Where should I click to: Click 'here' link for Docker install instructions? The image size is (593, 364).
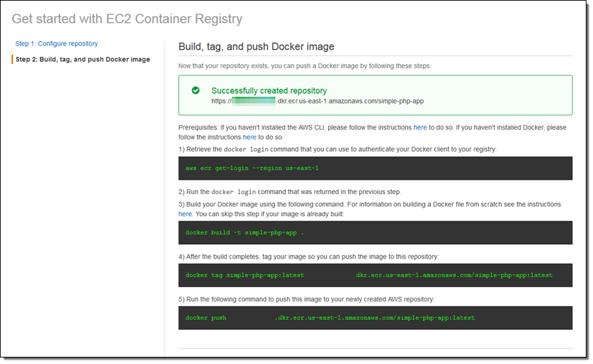click(x=249, y=137)
